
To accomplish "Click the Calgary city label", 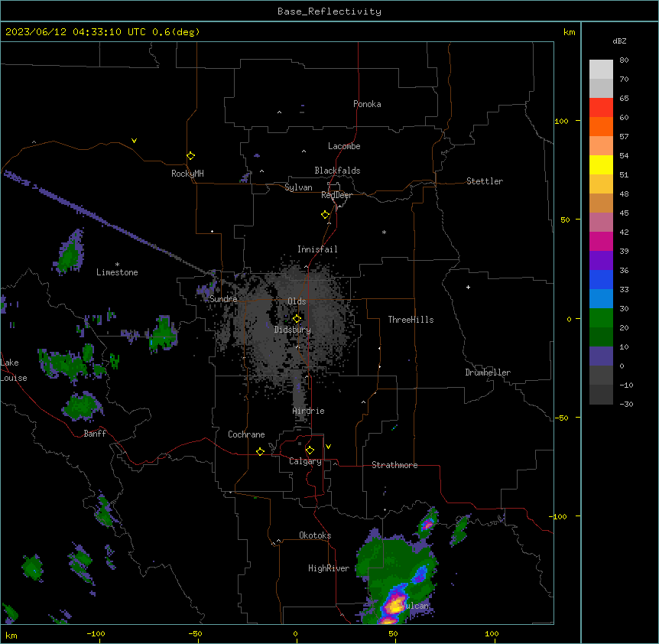I will [305, 461].
